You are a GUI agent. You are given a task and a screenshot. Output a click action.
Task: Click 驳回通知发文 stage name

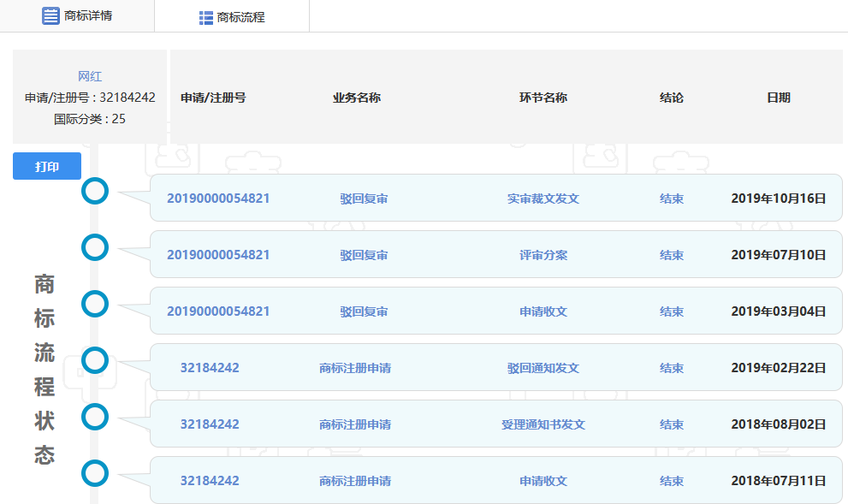[543, 368]
